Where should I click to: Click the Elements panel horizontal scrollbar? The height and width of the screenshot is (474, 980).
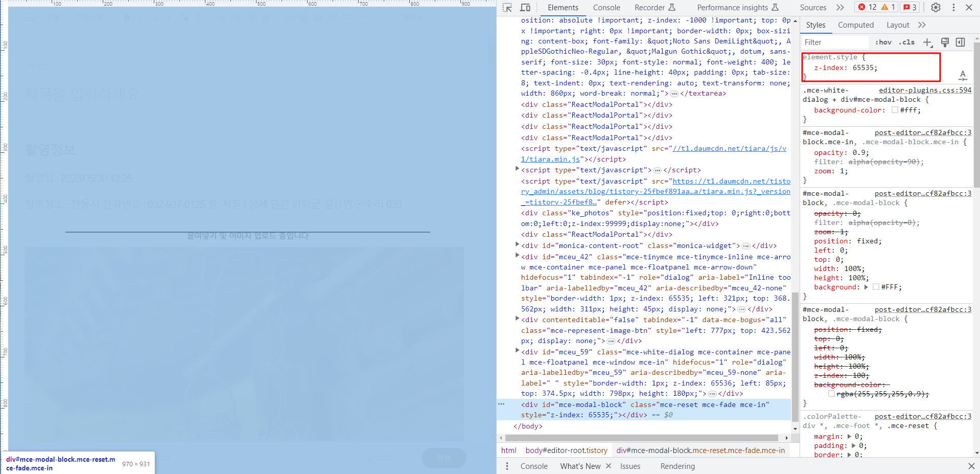641,438
